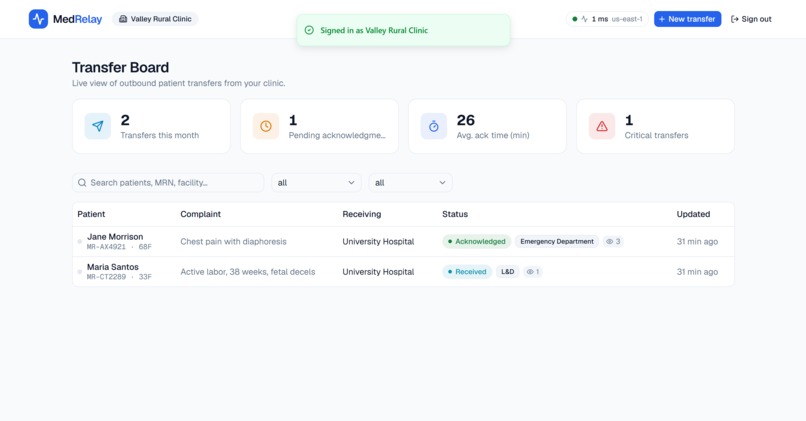The height and width of the screenshot is (421, 806).
Task: Click the Received status badge
Action: tap(467, 271)
